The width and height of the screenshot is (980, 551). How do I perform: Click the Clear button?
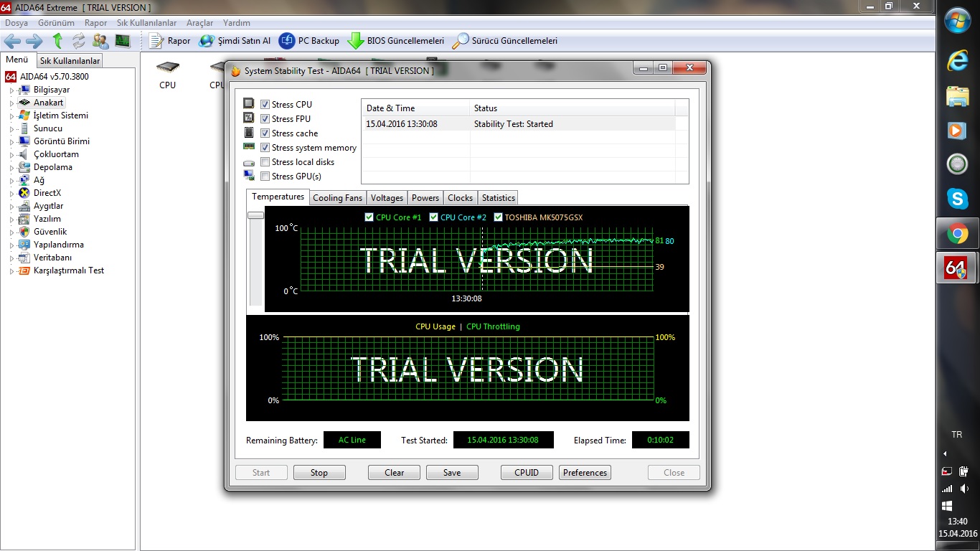[395, 473]
